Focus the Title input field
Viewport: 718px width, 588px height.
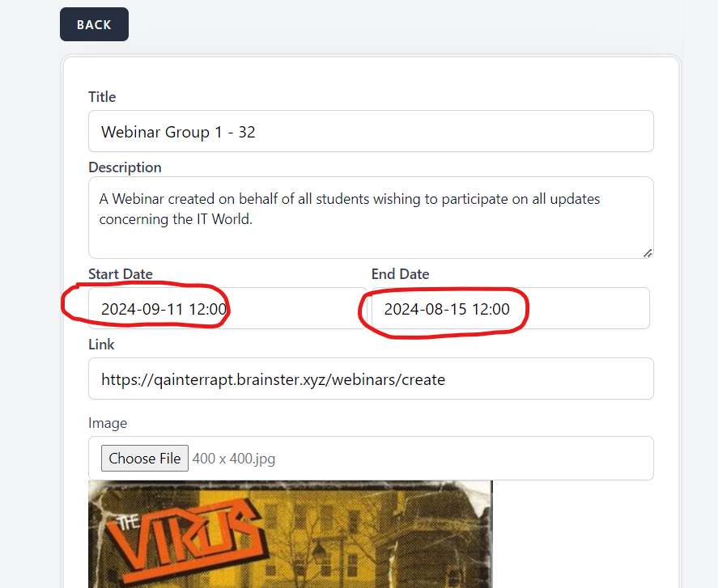click(x=370, y=131)
